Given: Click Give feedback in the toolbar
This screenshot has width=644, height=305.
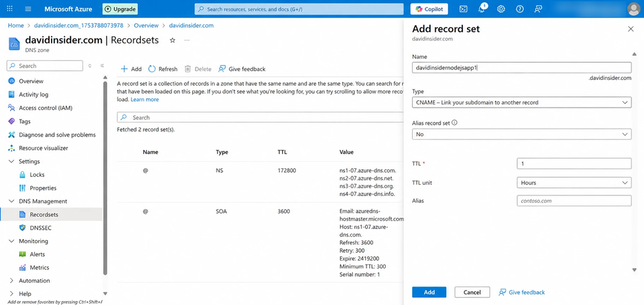Looking at the screenshot, I should click(x=242, y=69).
